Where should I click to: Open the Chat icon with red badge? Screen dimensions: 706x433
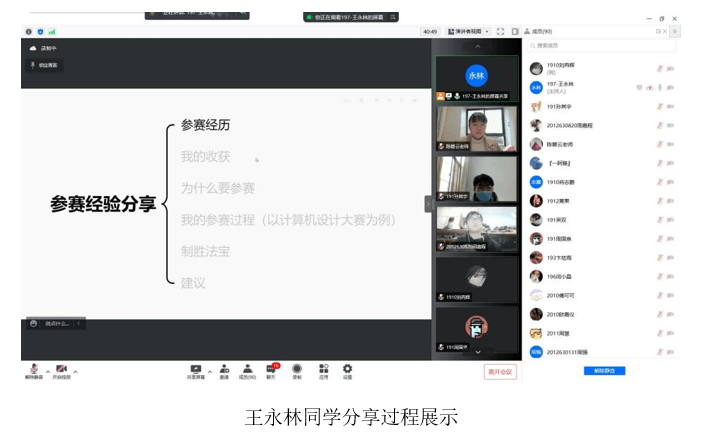click(x=271, y=370)
